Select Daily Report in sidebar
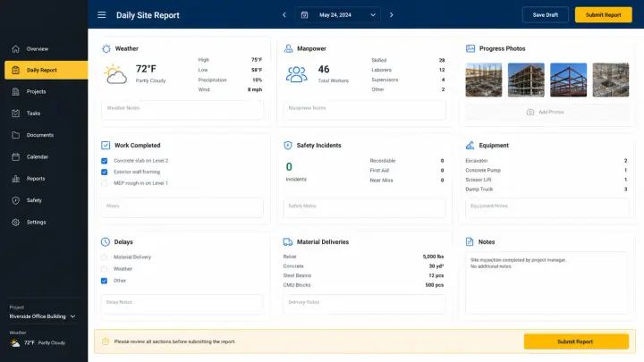The width and height of the screenshot is (644, 362). coord(46,71)
